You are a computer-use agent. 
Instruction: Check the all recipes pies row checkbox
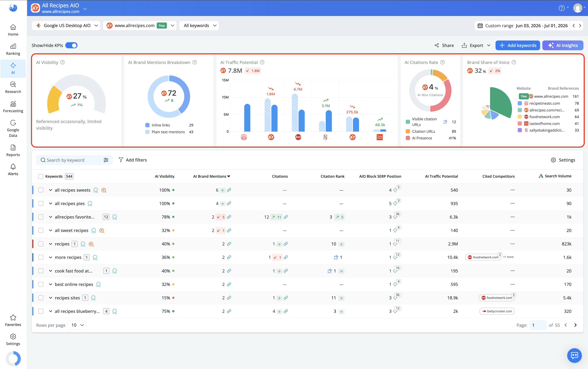(41, 203)
